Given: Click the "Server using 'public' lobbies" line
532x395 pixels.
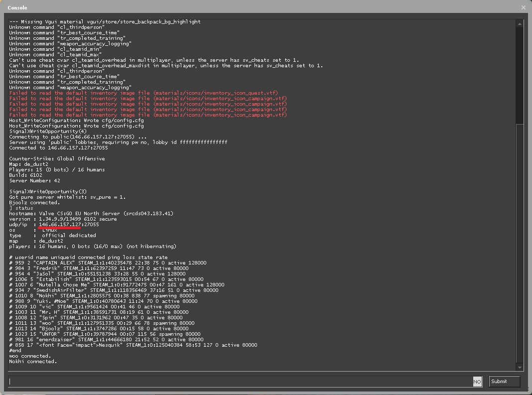Looking at the screenshot, I should click(x=118, y=142).
